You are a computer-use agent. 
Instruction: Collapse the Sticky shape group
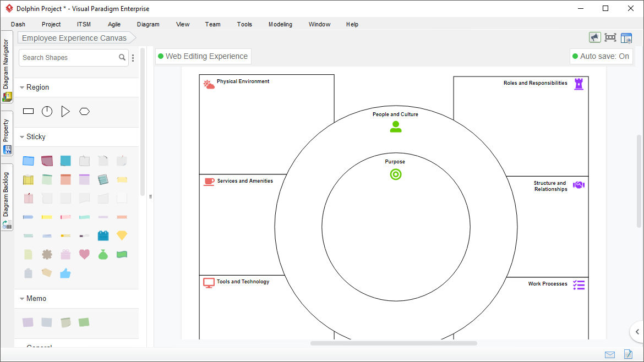tap(22, 137)
